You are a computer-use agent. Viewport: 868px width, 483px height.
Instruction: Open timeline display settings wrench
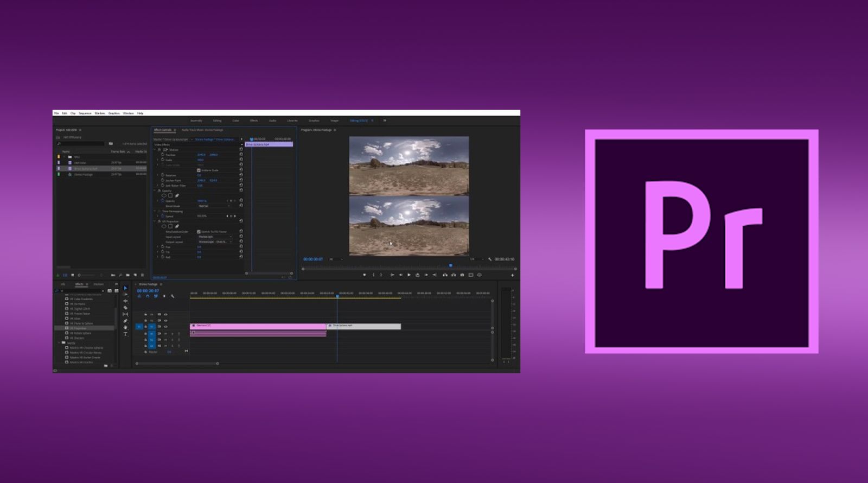[173, 296]
